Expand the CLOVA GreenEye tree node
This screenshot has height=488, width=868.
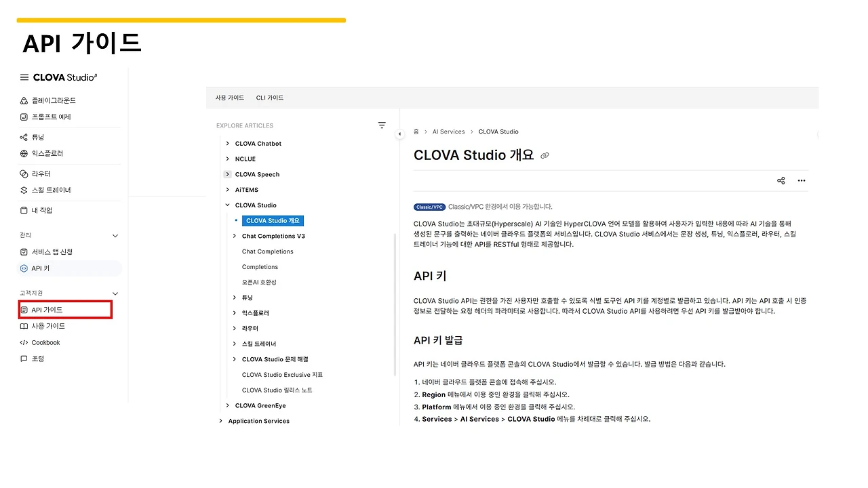227,405
